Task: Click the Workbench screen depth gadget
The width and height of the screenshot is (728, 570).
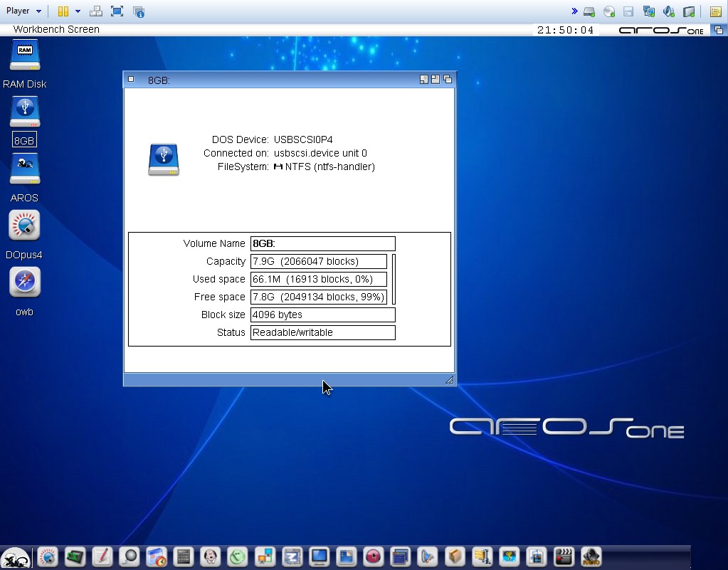Action: [x=719, y=30]
